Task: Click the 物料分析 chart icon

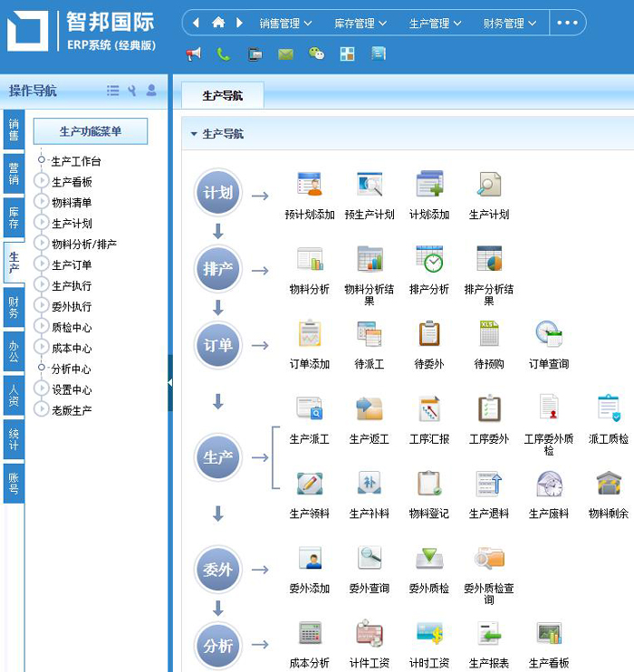Action: click(310, 260)
